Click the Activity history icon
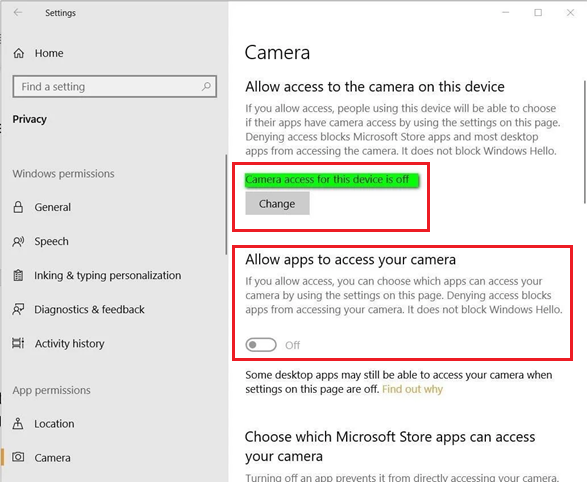Image resolution: width=587 pixels, height=482 pixels. point(18,343)
